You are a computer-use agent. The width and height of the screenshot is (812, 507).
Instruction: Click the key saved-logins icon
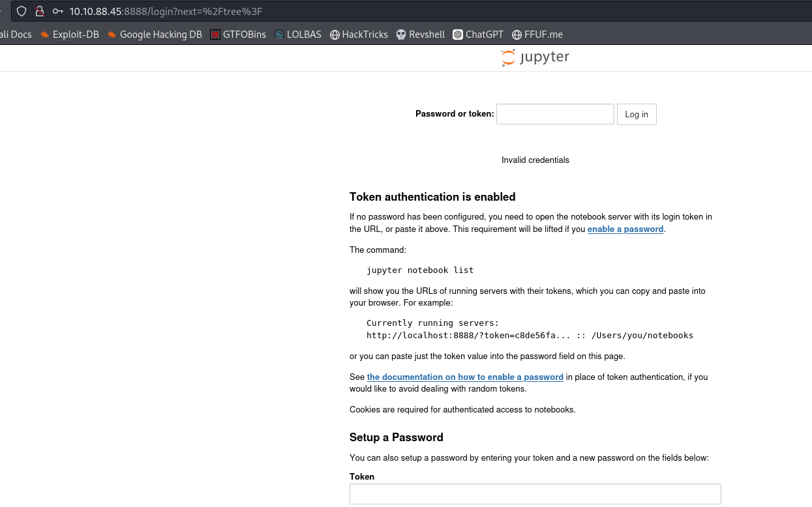pos(58,11)
